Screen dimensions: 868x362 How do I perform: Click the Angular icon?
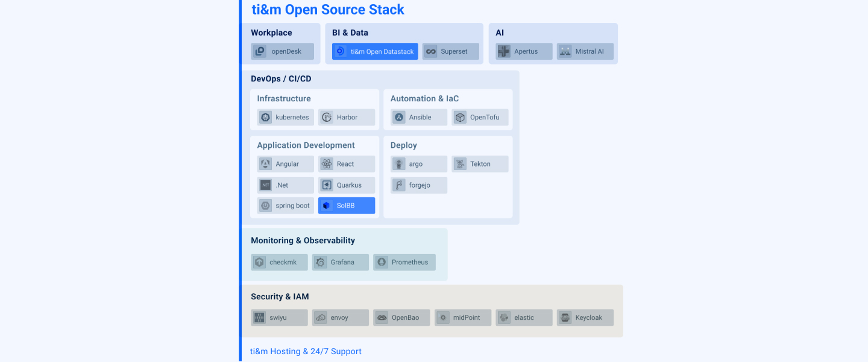(x=265, y=164)
